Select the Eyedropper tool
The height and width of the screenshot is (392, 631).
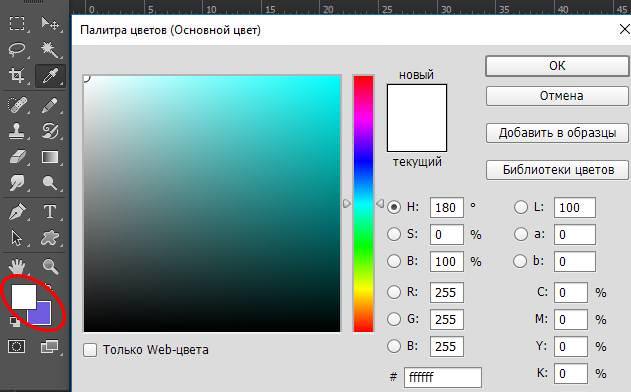tap(50, 75)
